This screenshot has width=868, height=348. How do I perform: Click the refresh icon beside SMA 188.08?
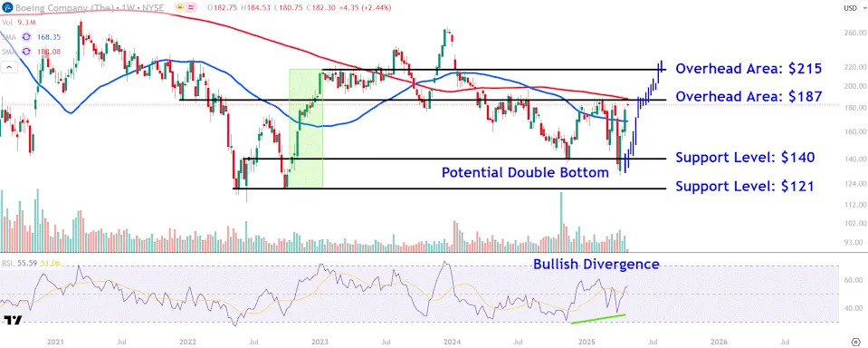pyautogui.click(x=25, y=52)
